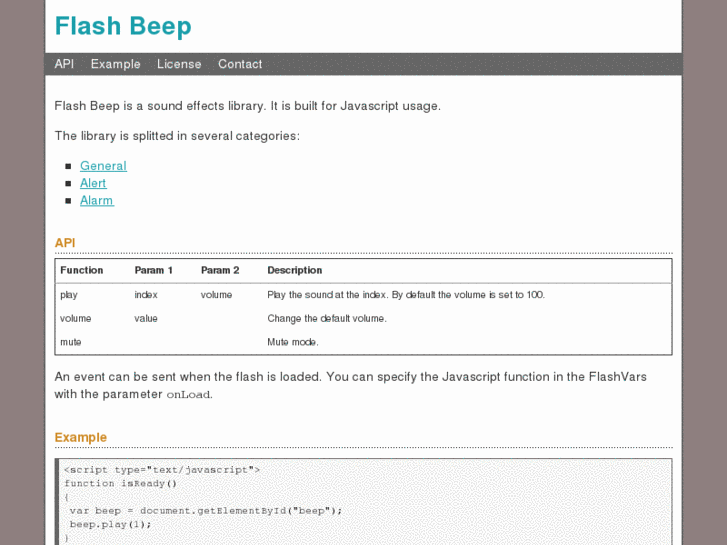Image resolution: width=727 pixels, height=545 pixels.
Task: Click the onLoad parameter text
Action: click(x=188, y=395)
